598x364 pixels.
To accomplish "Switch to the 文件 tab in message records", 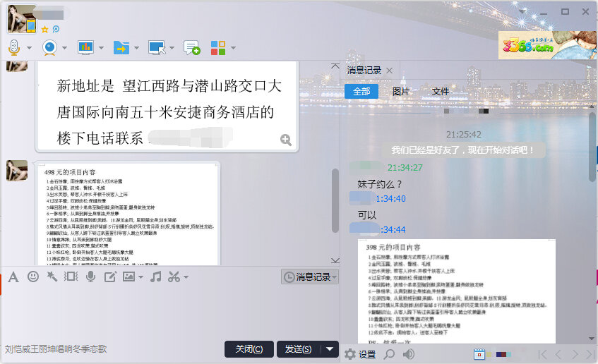I will (x=441, y=92).
